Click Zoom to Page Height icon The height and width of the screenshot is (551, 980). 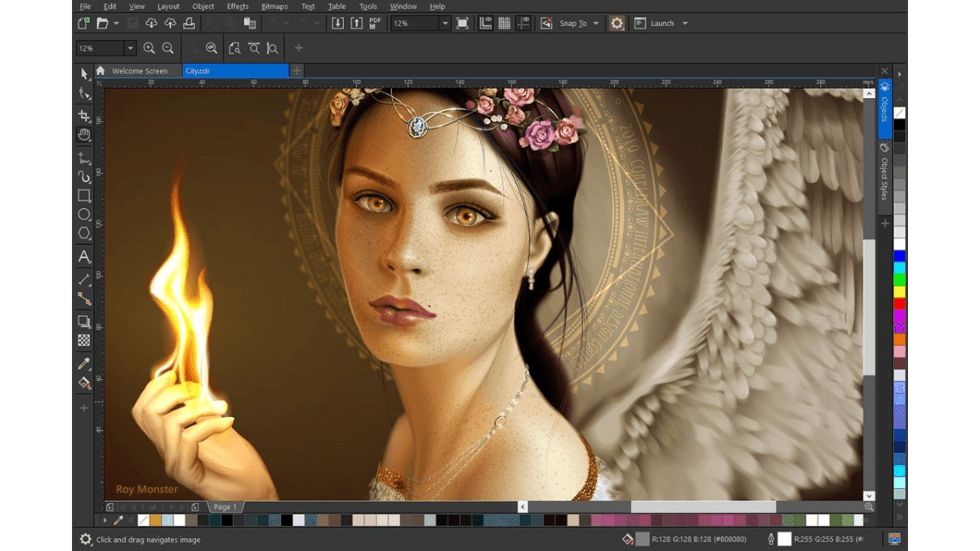pyautogui.click(x=273, y=49)
